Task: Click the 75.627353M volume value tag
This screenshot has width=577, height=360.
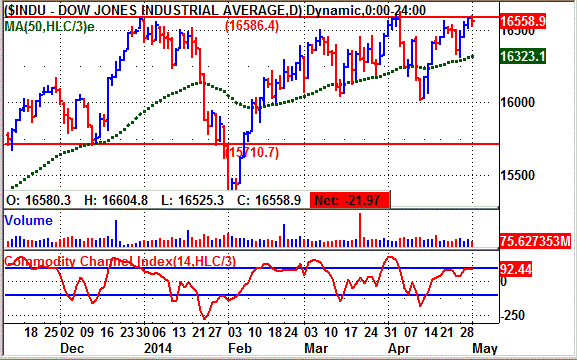Action: 535,241
